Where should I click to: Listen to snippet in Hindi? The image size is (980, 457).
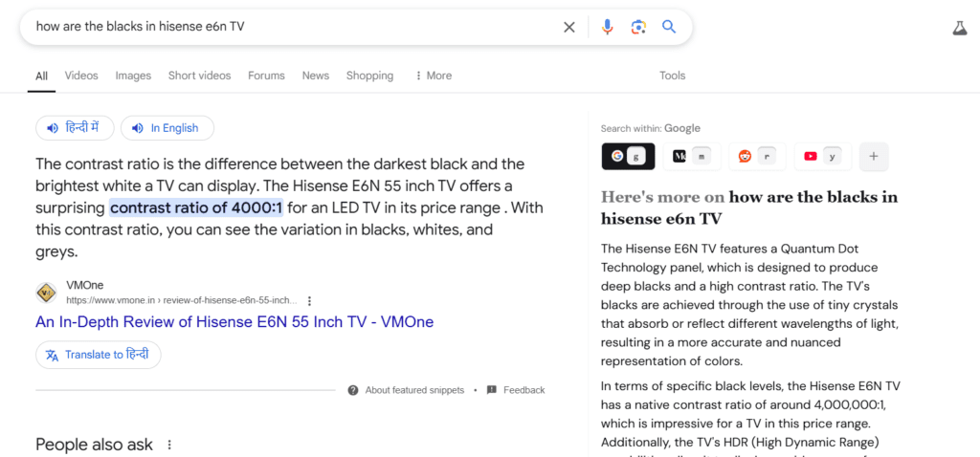75,128
